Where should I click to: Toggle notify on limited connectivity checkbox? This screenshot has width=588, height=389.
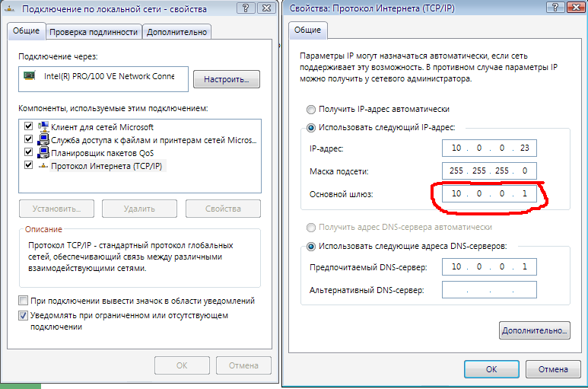coord(24,315)
